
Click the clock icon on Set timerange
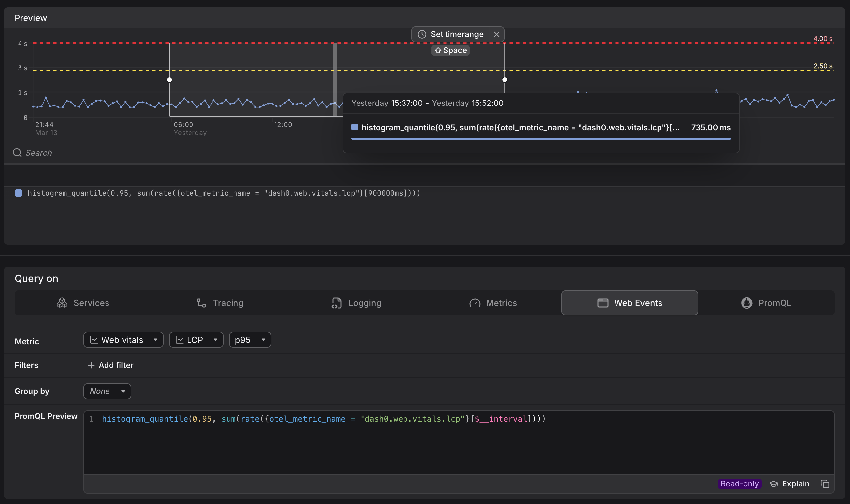tap(421, 34)
